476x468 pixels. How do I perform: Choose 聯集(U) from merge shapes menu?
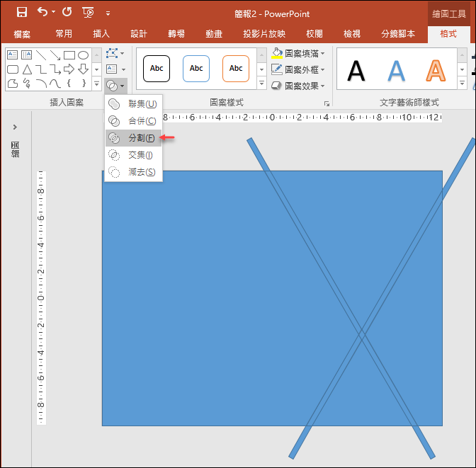(x=133, y=104)
